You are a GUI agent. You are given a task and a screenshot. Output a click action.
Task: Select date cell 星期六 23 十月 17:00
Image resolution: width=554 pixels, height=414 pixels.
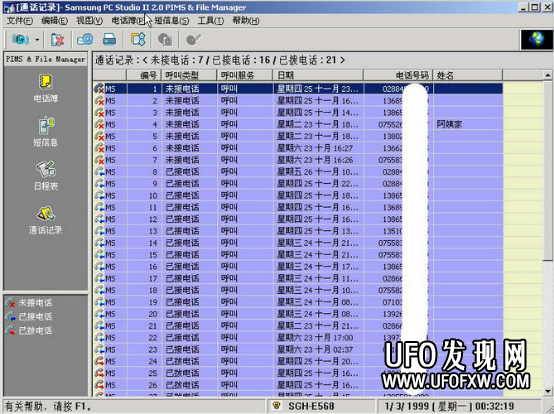coord(318,337)
